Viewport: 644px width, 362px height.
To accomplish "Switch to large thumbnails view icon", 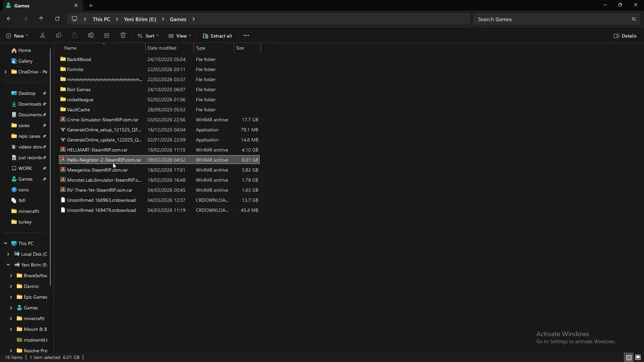I will click(x=637, y=357).
